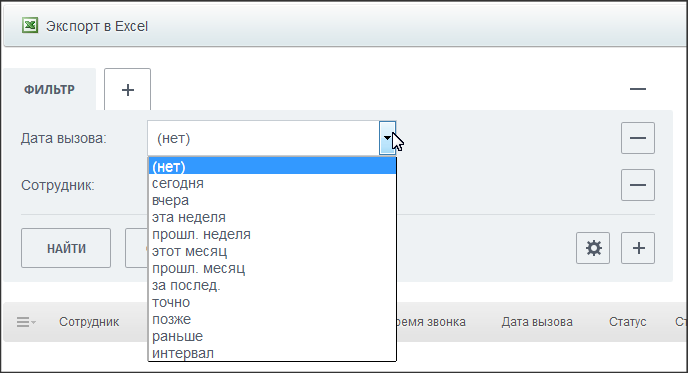This screenshot has height=373, width=688.
Task: Close the Дата вызова dropdown arrow
Action: [x=387, y=138]
